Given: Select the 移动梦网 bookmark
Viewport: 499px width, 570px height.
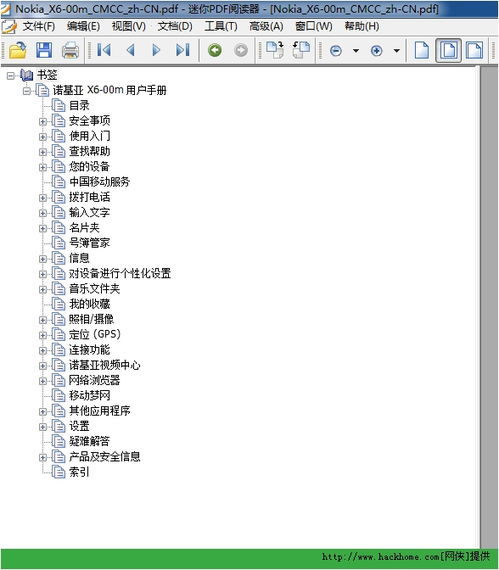Looking at the screenshot, I should point(89,396).
